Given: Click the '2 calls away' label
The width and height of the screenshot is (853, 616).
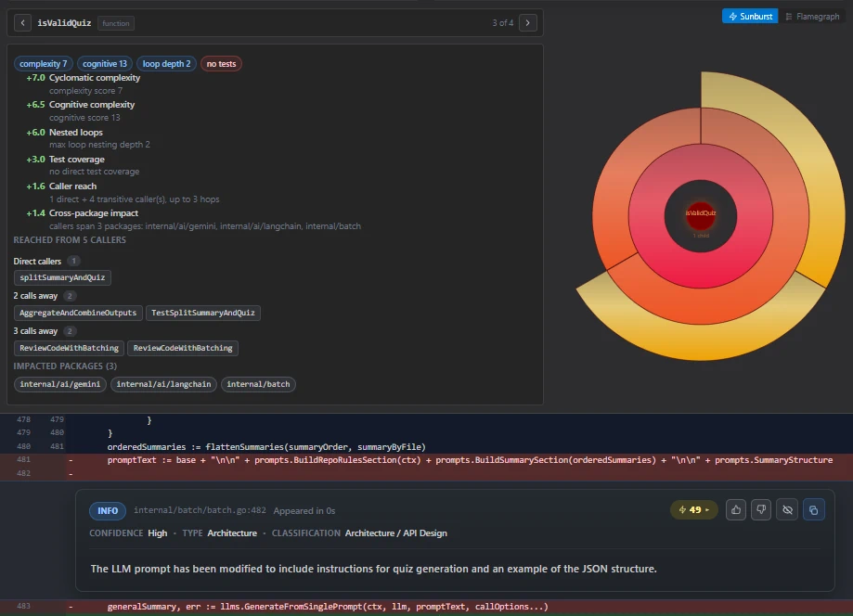Looking at the screenshot, I should (x=35, y=296).
